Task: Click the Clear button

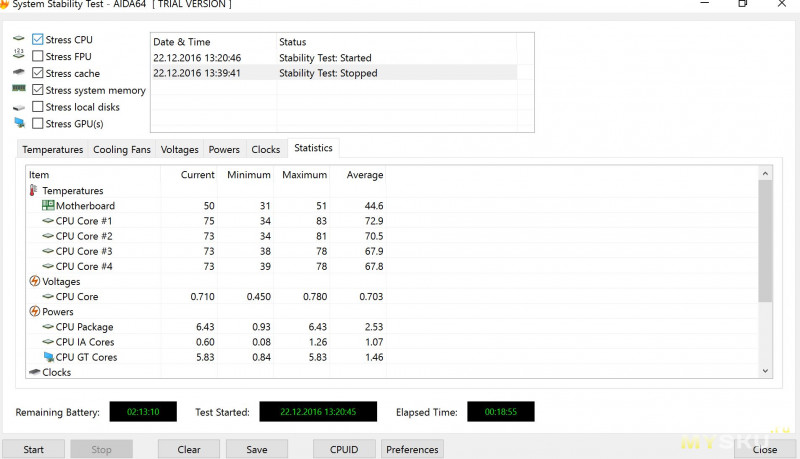Action: pos(189,449)
